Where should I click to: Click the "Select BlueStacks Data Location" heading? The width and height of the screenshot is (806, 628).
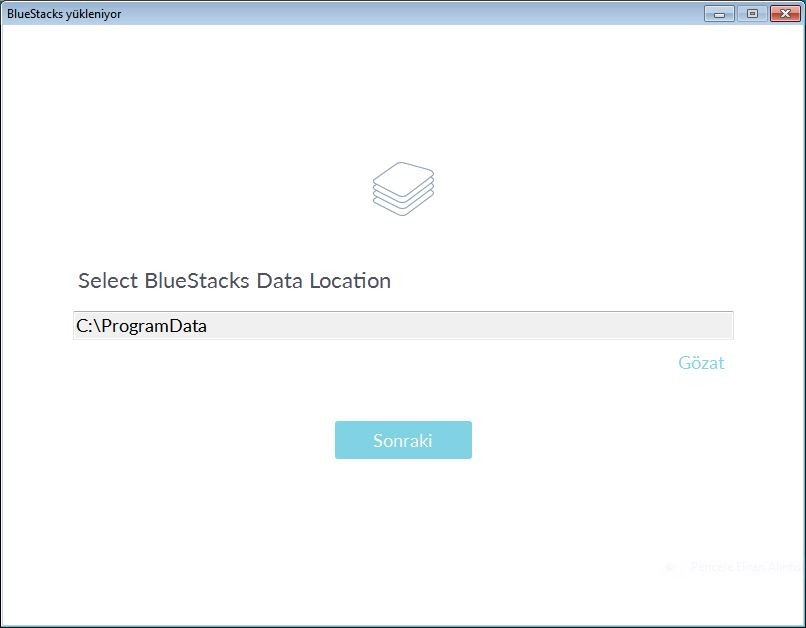[234, 281]
